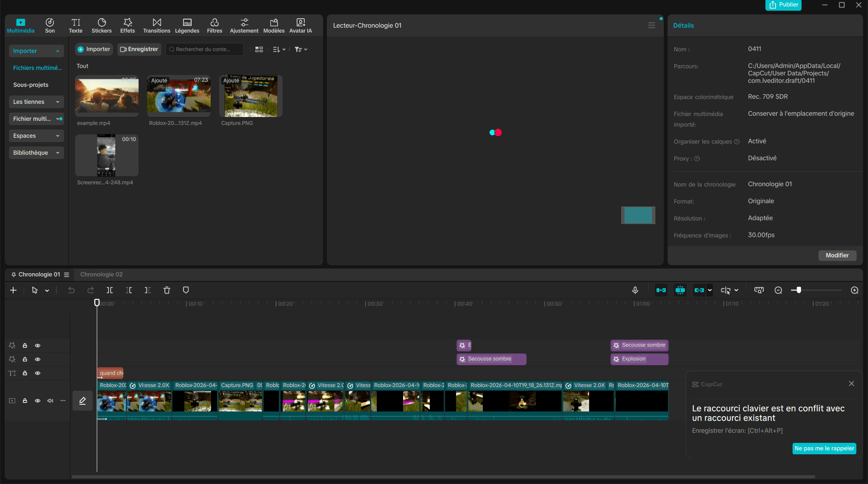Screen dimensions: 868x484
Task: Mute the main video track audio
Action: (x=50, y=401)
